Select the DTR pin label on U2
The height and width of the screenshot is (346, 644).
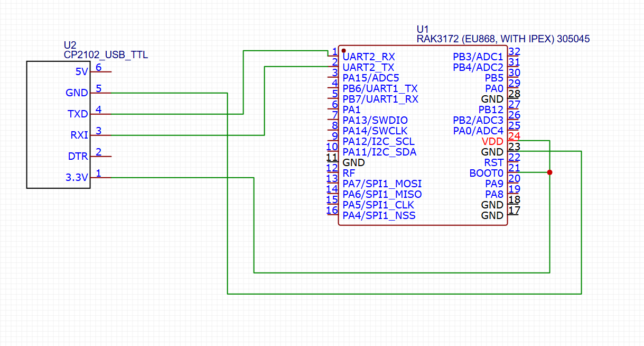click(x=78, y=157)
